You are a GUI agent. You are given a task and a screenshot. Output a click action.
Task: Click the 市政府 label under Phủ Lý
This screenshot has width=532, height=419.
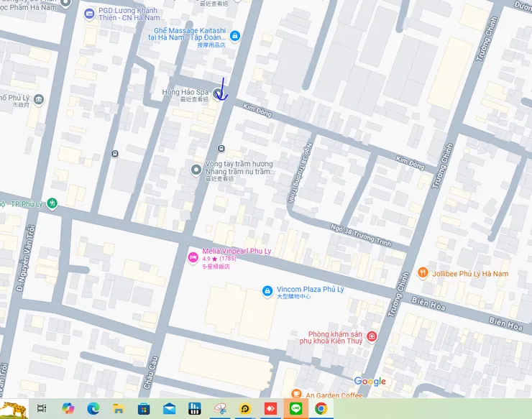(21, 105)
